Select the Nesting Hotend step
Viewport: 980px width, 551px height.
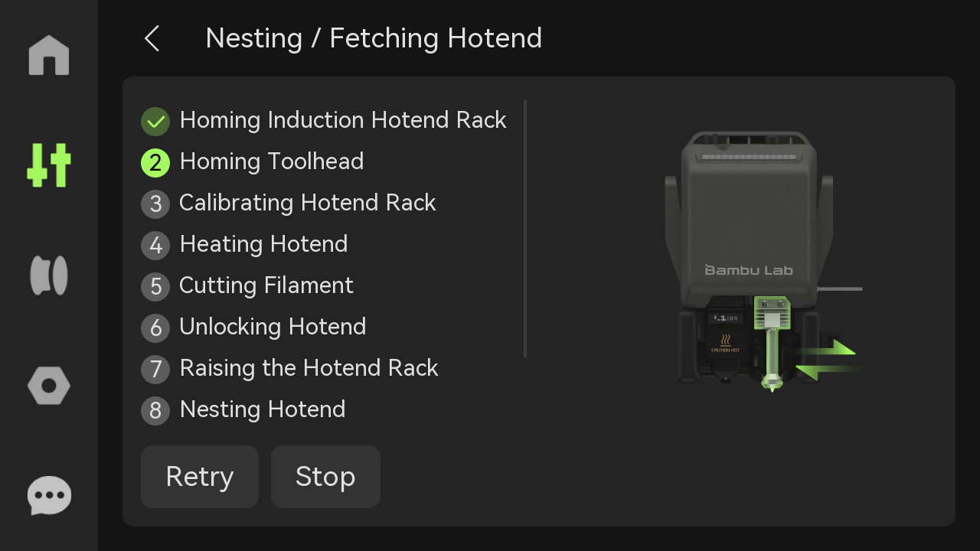(x=263, y=409)
